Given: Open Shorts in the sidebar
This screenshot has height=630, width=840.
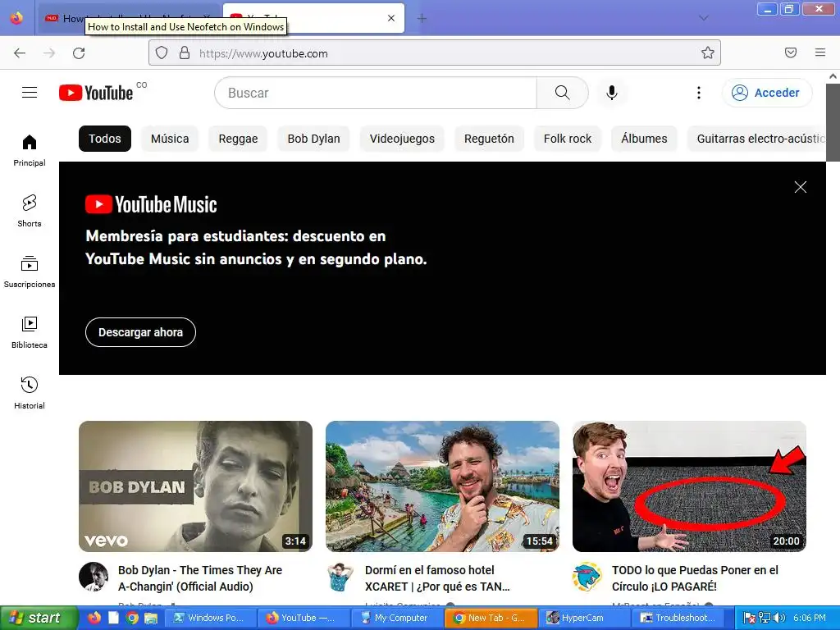Looking at the screenshot, I should [30, 211].
